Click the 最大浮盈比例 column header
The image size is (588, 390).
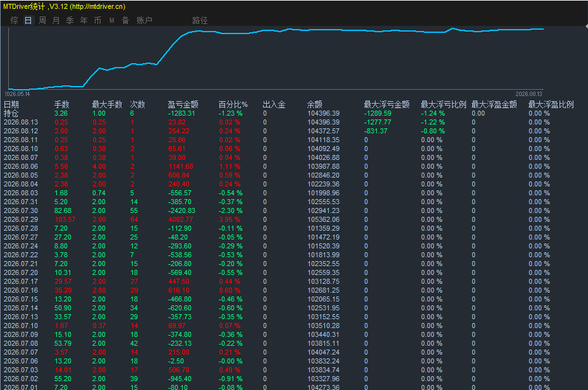point(551,104)
